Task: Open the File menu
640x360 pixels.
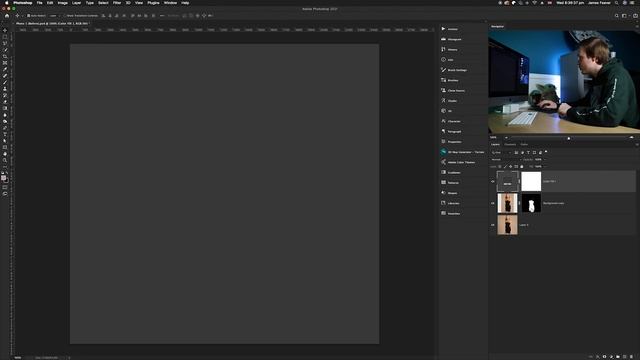Action: click(x=40, y=3)
